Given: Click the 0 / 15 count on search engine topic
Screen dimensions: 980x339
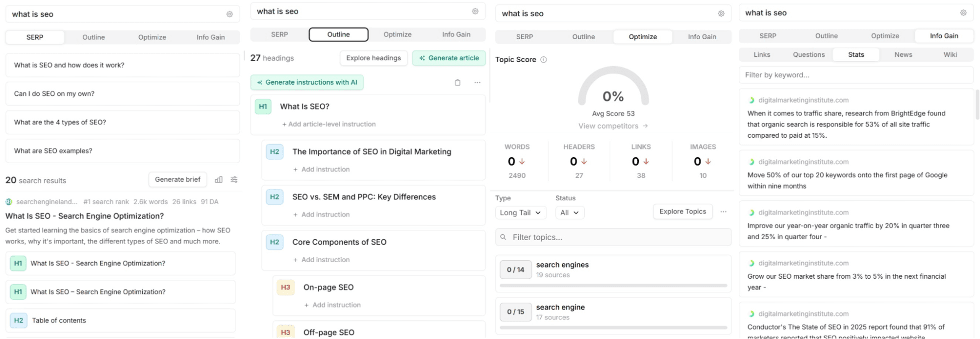Looking at the screenshot, I should pyautogui.click(x=516, y=312).
